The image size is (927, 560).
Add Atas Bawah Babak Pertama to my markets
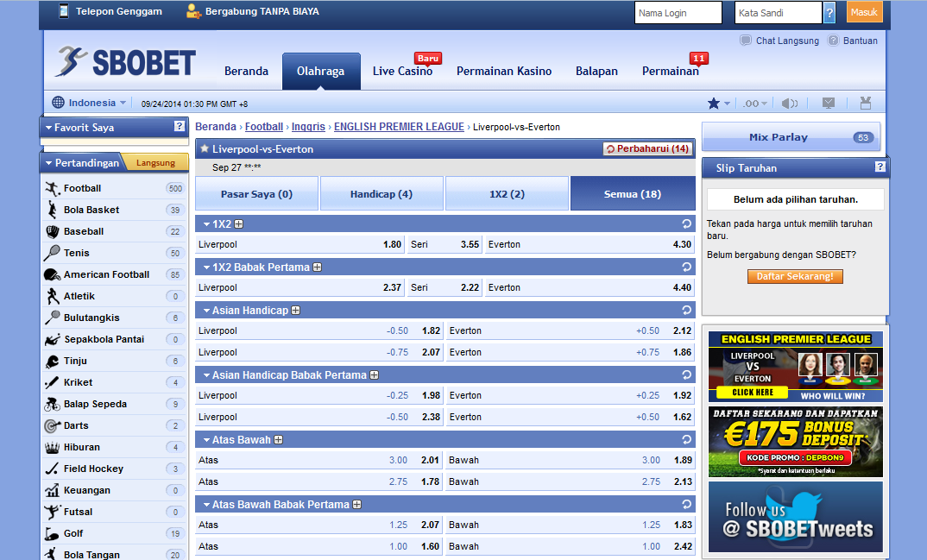tap(357, 505)
